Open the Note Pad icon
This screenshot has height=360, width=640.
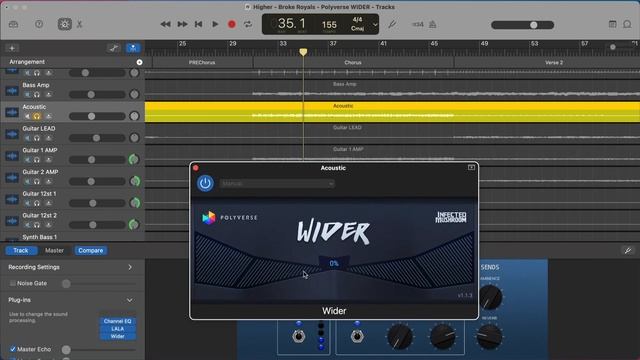pyautogui.click(x=612, y=24)
